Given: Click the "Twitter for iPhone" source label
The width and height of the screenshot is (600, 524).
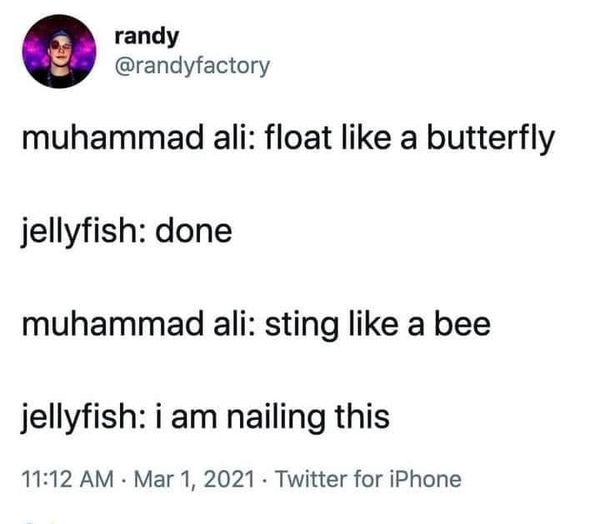Looking at the screenshot, I should click(370, 478).
